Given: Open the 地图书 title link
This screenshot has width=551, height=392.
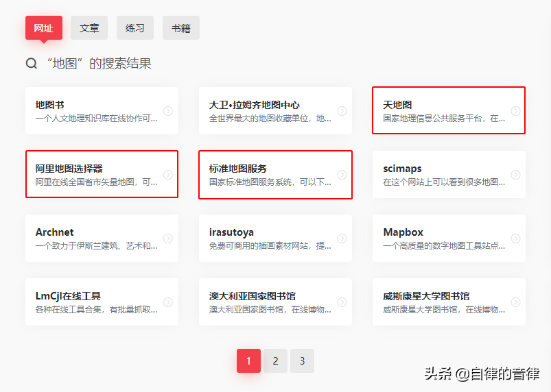Looking at the screenshot, I should pyautogui.click(x=50, y=105).
